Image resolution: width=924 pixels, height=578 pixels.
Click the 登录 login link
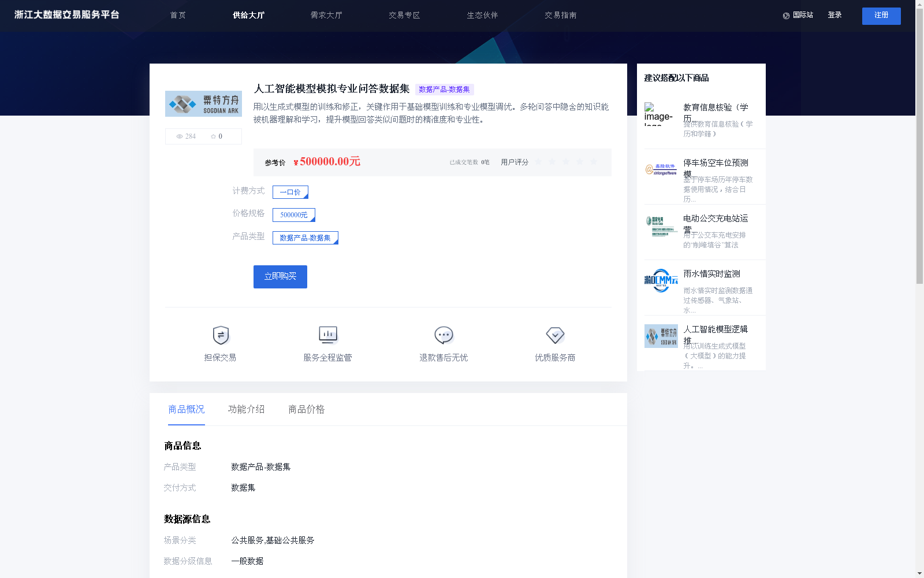click(x=834, y=15)
